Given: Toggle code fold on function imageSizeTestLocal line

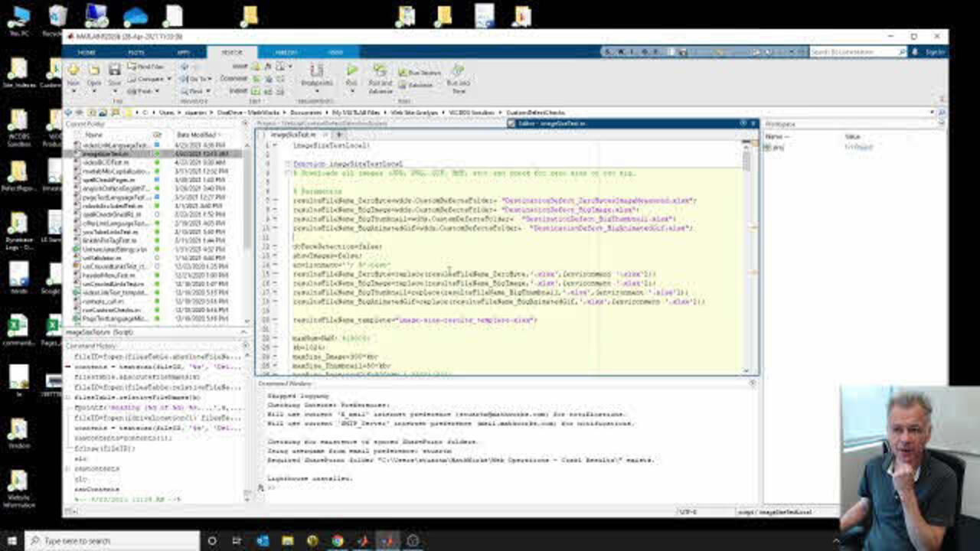Looking at the screenshot, I should pos(287,164).
